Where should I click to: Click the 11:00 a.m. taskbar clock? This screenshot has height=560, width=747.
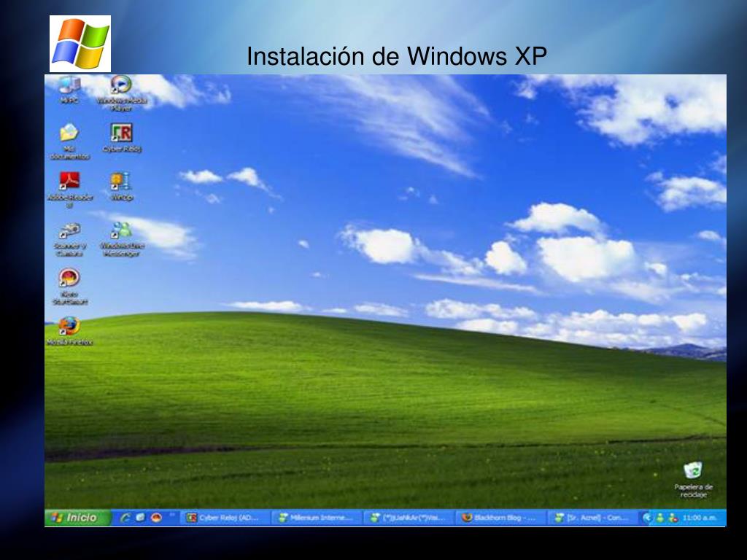(700, 518)
